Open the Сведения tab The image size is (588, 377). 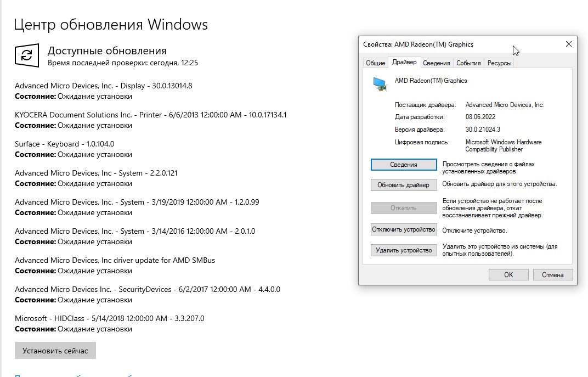[437, 63]
